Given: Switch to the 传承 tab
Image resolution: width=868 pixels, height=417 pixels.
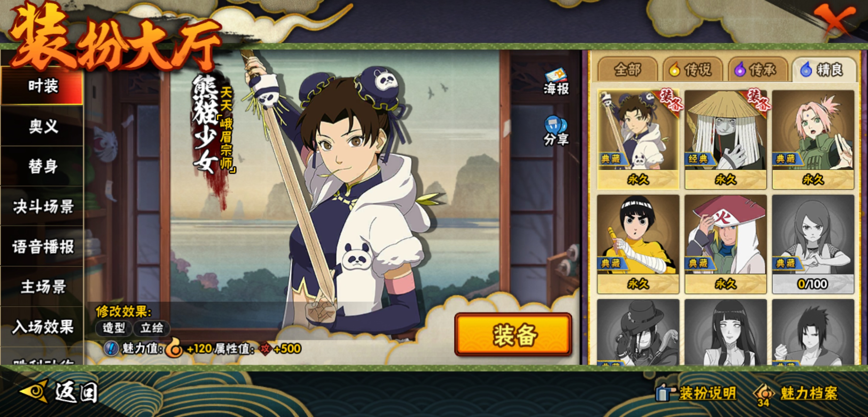Looking at the screenshot, I should coord(758,69).
